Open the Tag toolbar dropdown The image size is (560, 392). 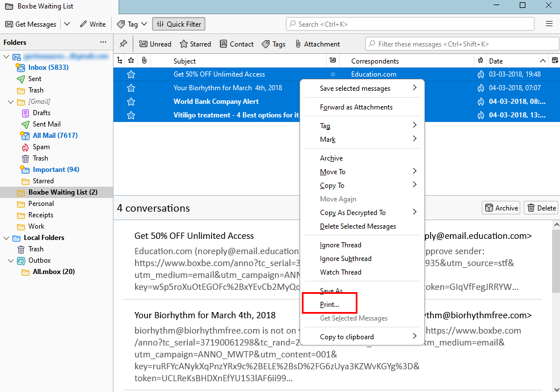click(x=132, y=24)
